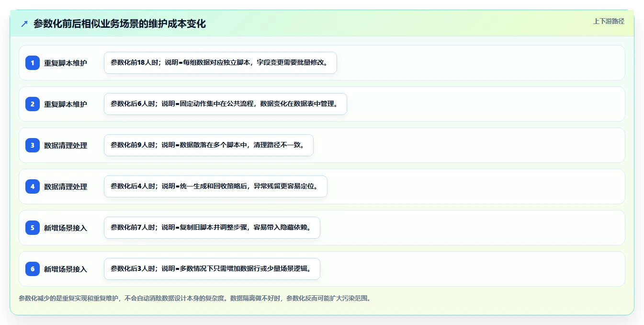Open the 参数化前18人时 description box
This screenshot has width=644, height=325.
(x=220, y=63)
